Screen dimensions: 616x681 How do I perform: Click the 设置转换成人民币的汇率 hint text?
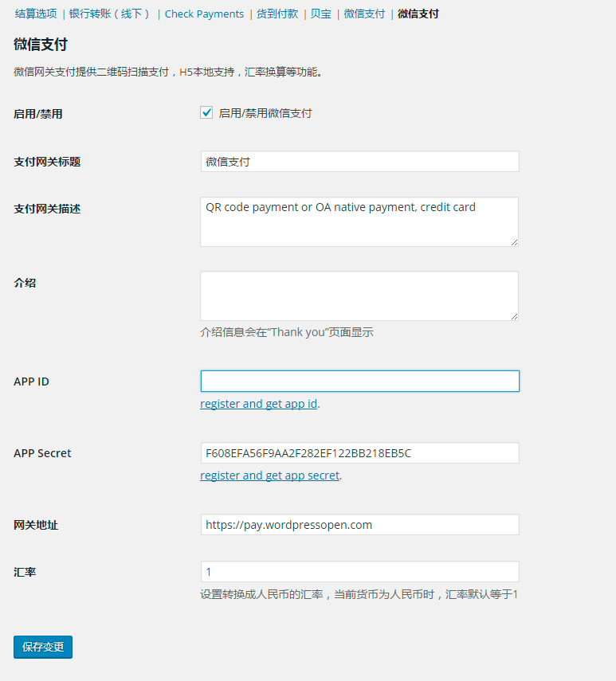[359, 594]
